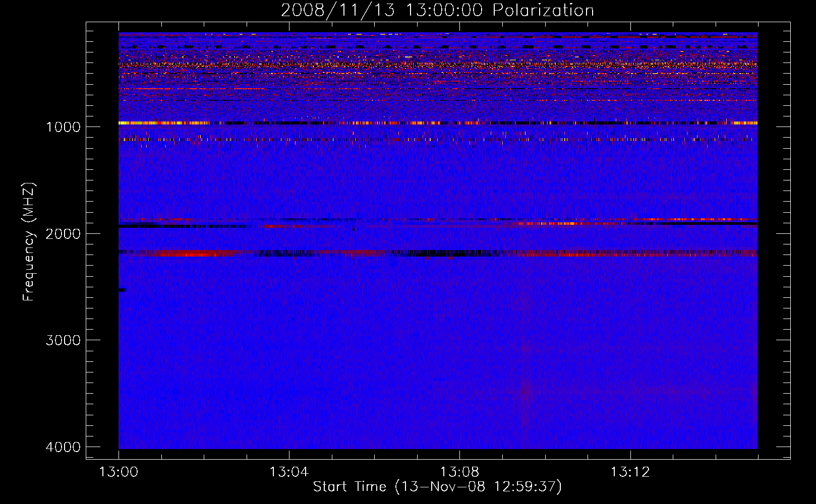Click the '13:04' time axis label
This screenshot has height=504, width=816.
[289, 472]
